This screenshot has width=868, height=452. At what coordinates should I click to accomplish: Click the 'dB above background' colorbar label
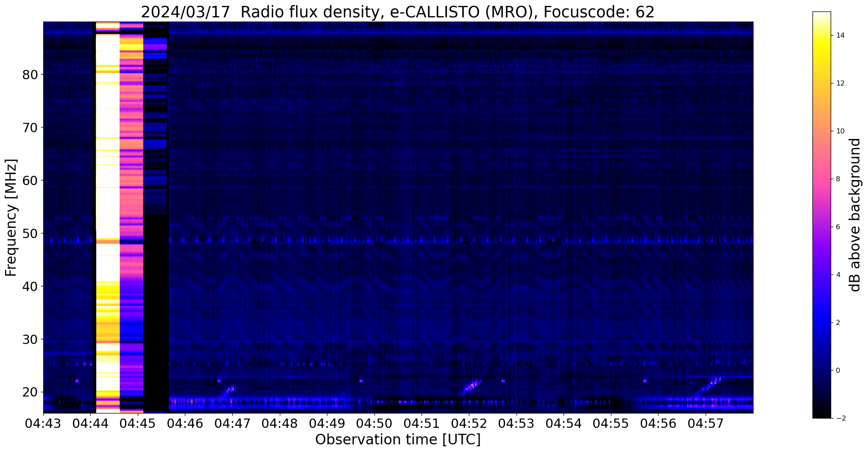(855, 215)
